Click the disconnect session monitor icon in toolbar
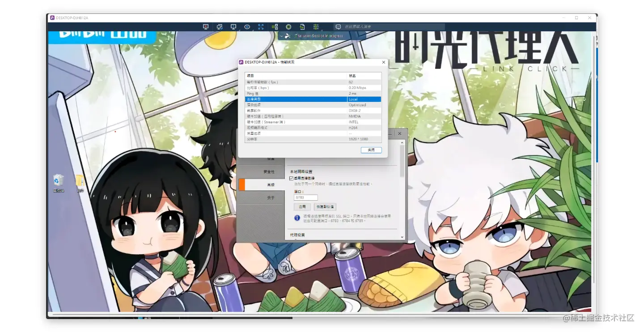Image resolution: width=644 pixels, height=332 pixels. click(x=206, y=27)
